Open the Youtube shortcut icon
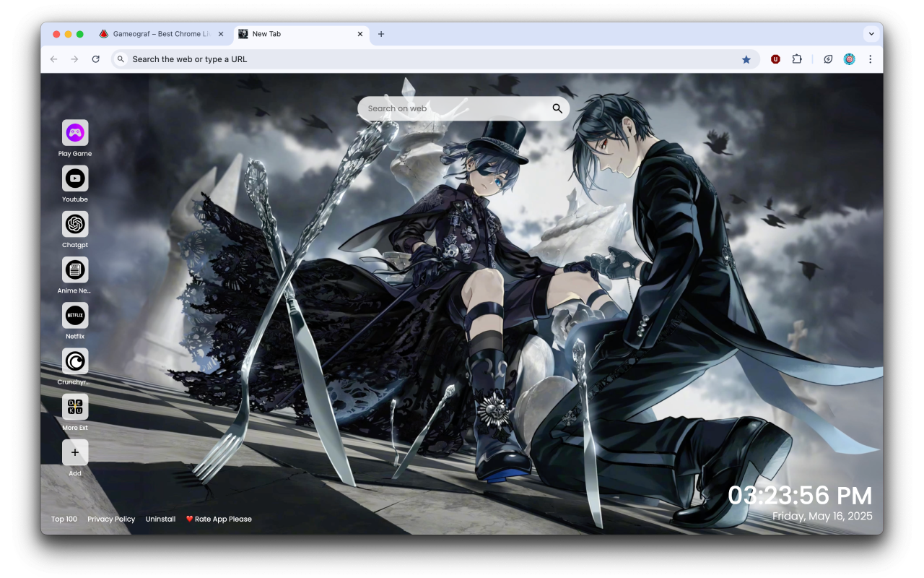924x578 pixels. tap(75, 178)
